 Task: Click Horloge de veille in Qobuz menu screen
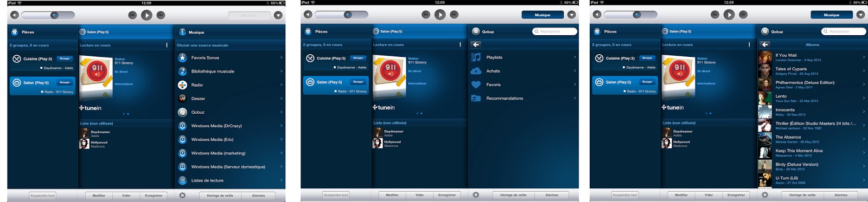tap(513, 195)
